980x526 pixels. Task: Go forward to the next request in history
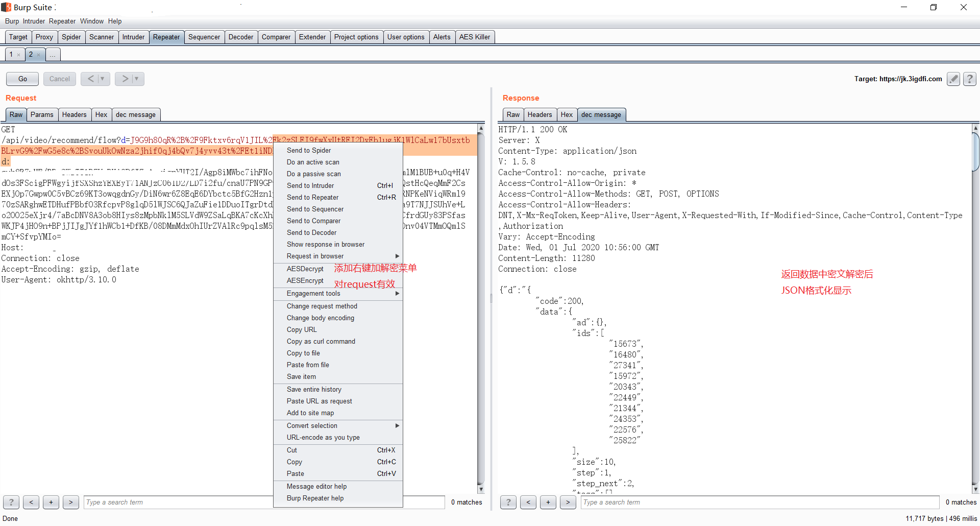pos(125,79)
